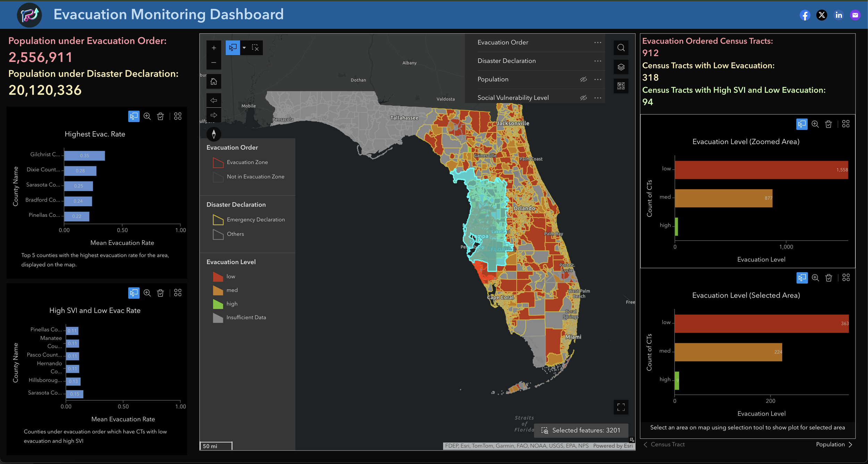Toggle Social Vulnerability Level layer visibility
868x464 pixels.
tap(583, 98)
